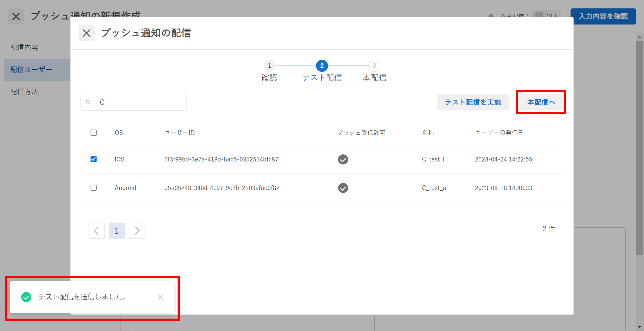Image resolution: width=644 pixels, height=331 pixels.
Task: Close the プッシュ通知の新規作成 background page
Action: 16,17
